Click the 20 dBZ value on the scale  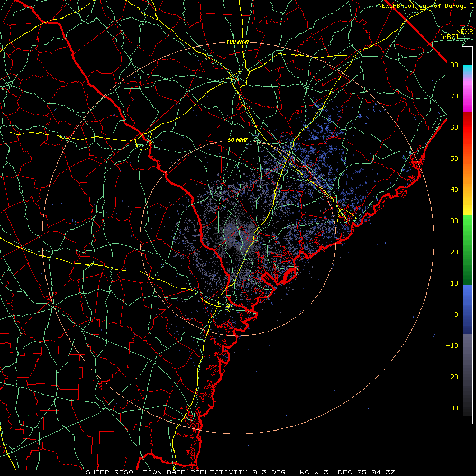pyautogui.click(x=454, y=252)
